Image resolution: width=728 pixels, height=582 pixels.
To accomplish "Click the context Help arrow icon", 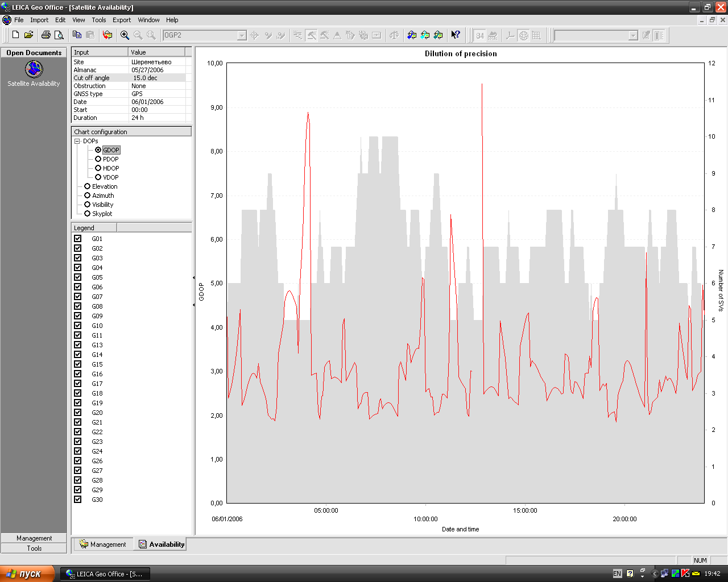I will (455, 35).
